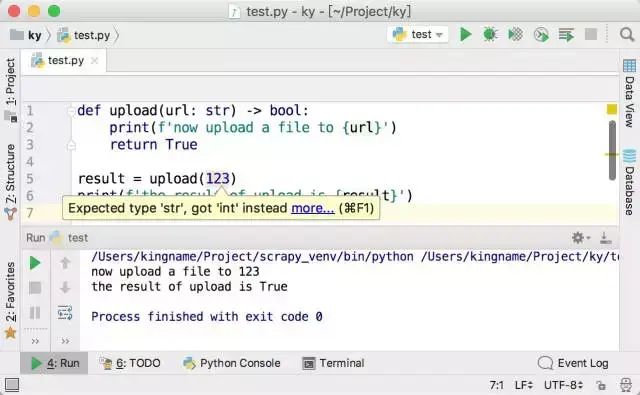Click the soft-wrap icon in run panel
This screenshot has width=640, height=395.
pos(65,313)
